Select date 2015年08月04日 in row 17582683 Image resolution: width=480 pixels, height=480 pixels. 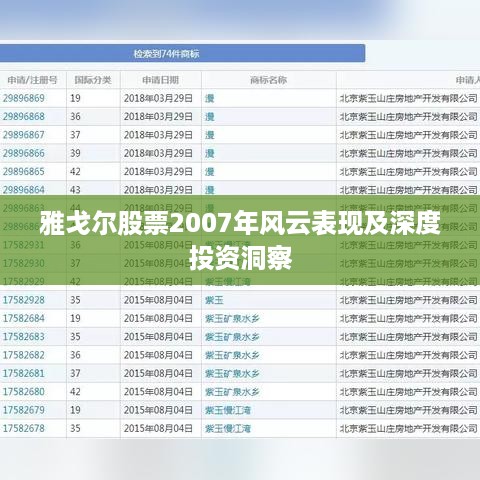coord(158,337)
